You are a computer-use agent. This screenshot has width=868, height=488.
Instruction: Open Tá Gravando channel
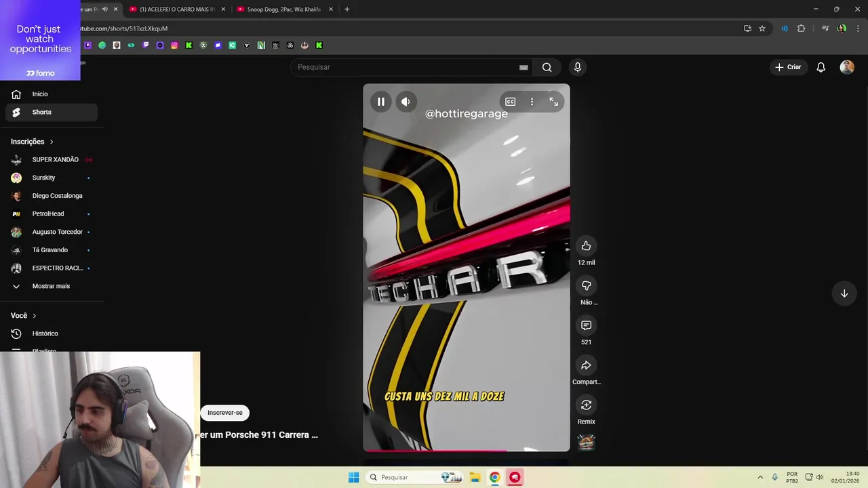tap(52, 250)
